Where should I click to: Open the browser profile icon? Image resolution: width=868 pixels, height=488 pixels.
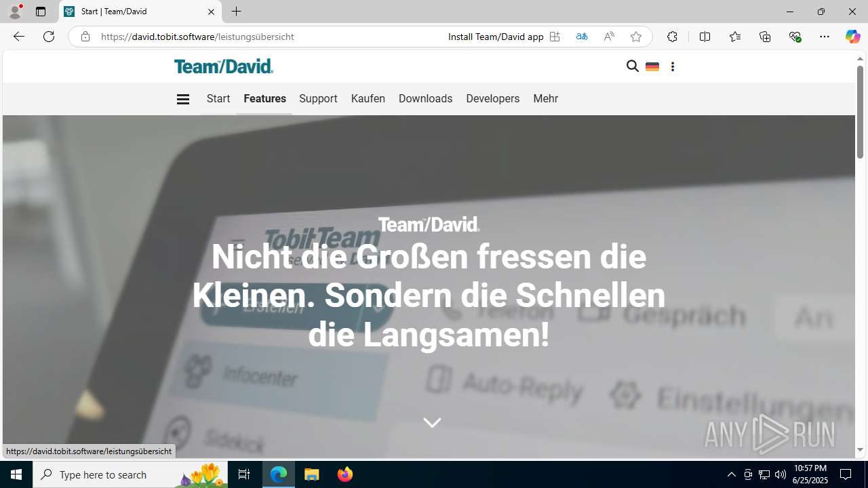pyautogui.click(x=15, y=12)
